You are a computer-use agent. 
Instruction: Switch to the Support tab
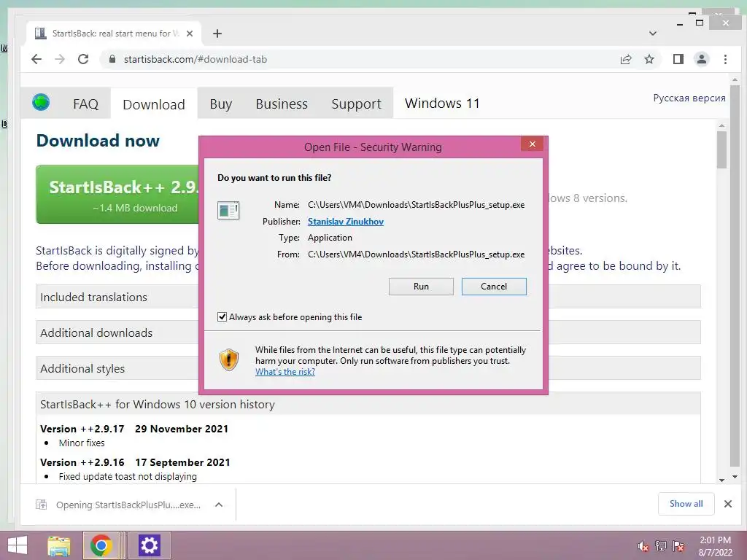click(x=356, y=104)
